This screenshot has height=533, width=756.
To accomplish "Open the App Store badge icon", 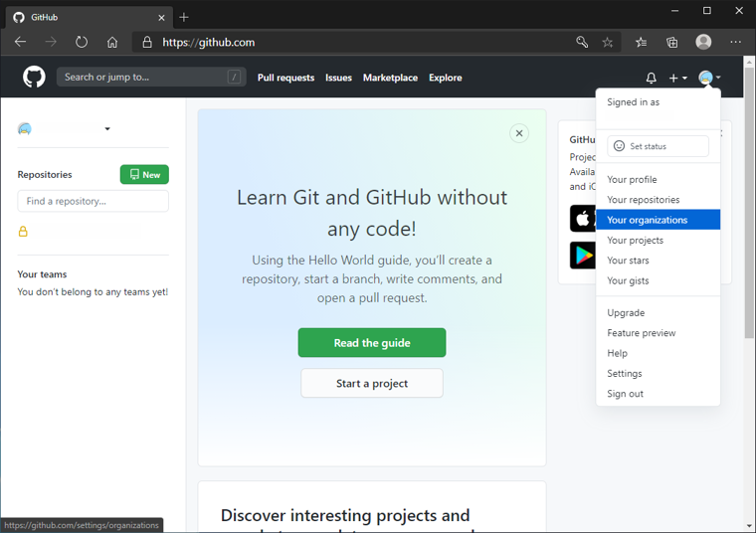I will tap(583, 219).
